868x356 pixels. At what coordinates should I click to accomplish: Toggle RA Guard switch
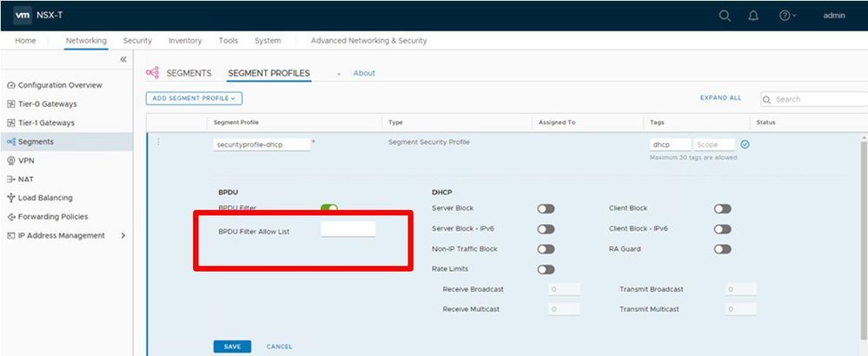click(x=722, y=249)
